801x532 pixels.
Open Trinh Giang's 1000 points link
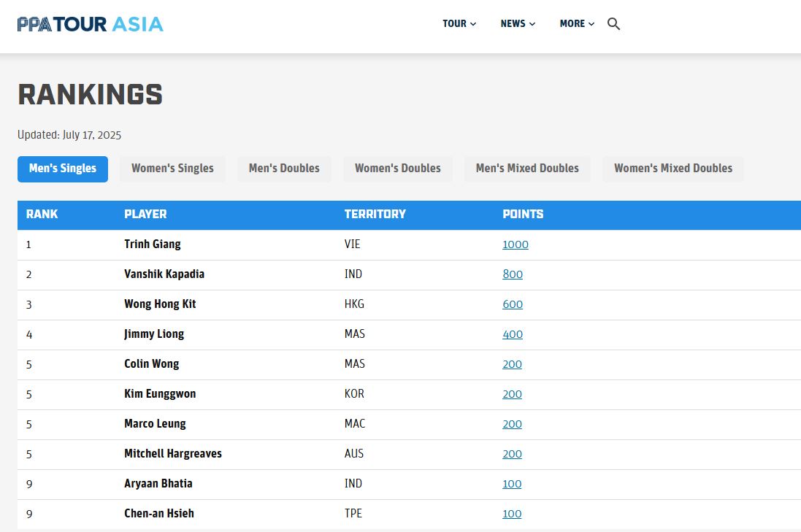[516, 244]
